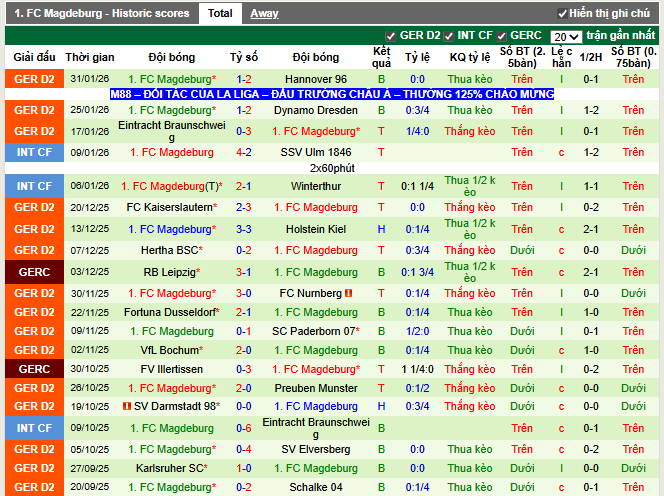Open SSV Ulm 1846 team link
664x496 pixels.
316,152
